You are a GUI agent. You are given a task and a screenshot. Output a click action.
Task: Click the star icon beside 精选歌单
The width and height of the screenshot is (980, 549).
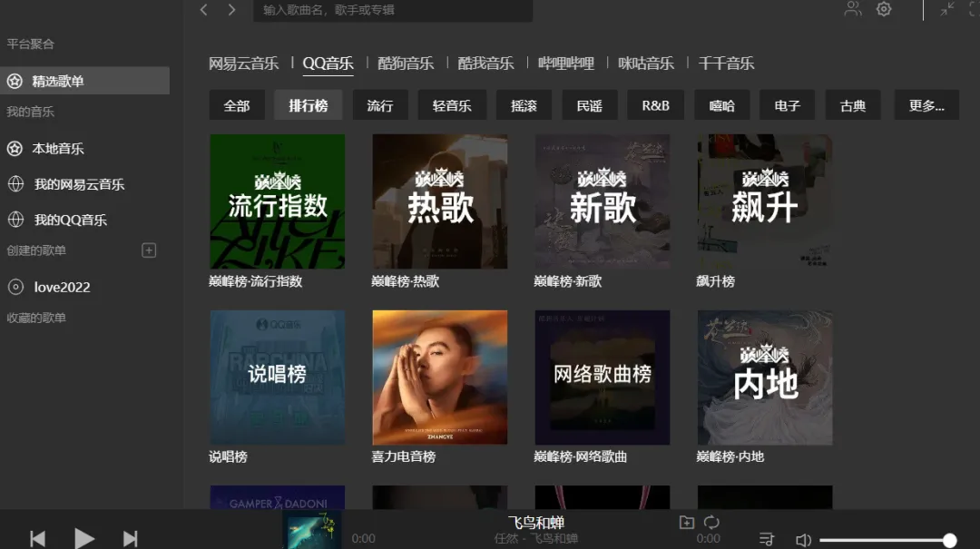coord(15,81)
